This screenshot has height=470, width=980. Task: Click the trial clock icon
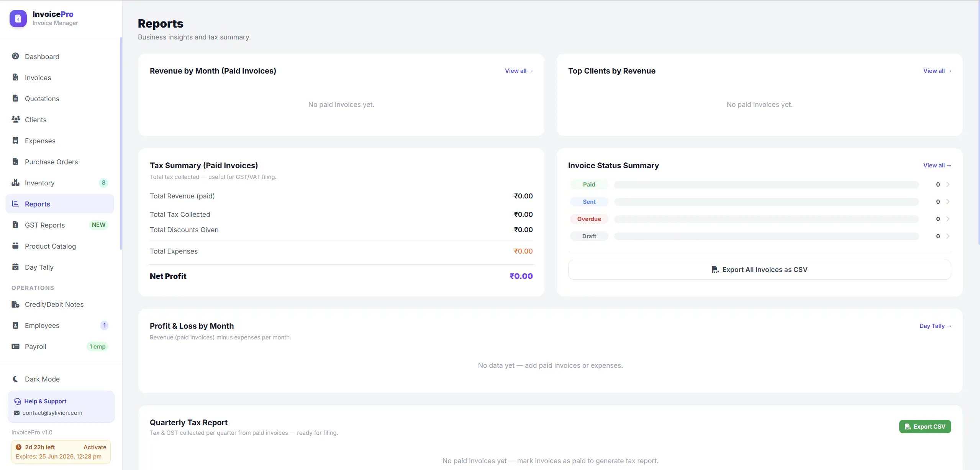(18, 447)
